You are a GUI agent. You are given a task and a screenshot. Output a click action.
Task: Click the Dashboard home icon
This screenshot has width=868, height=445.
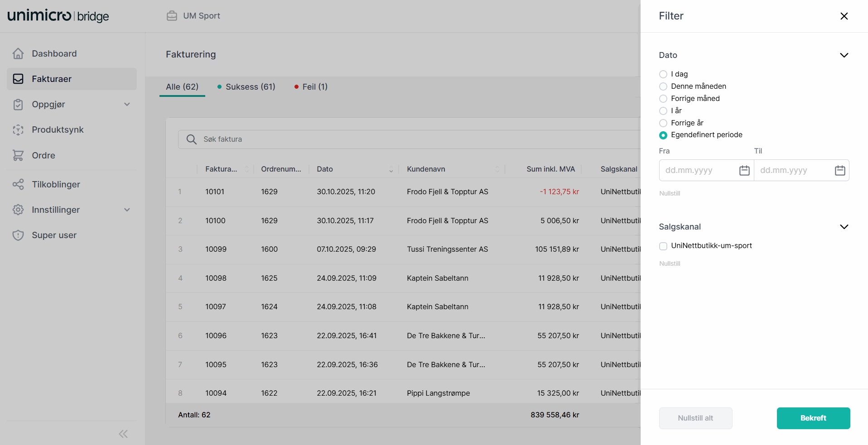(18, 53)
